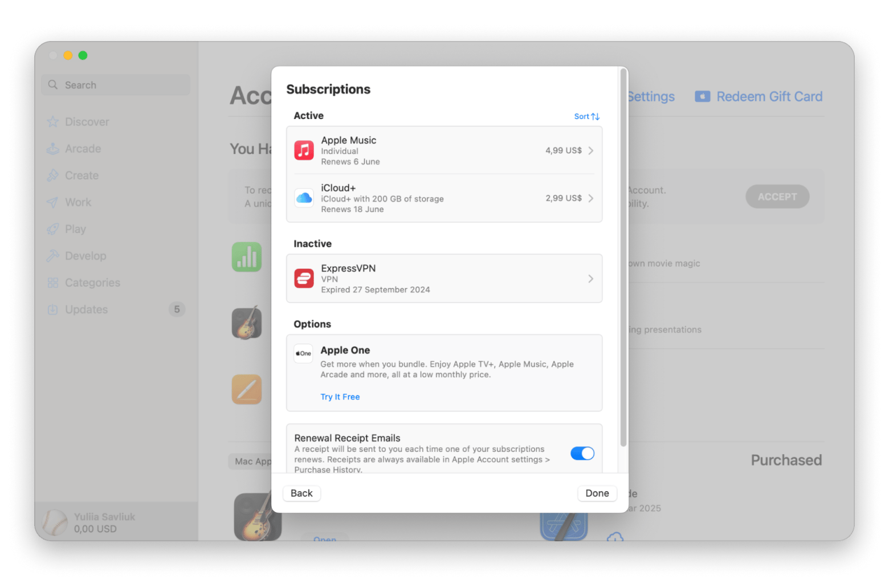Click the Redeem Gift Card icon
Screen dimensions: 889x588
tap(702, 97)
